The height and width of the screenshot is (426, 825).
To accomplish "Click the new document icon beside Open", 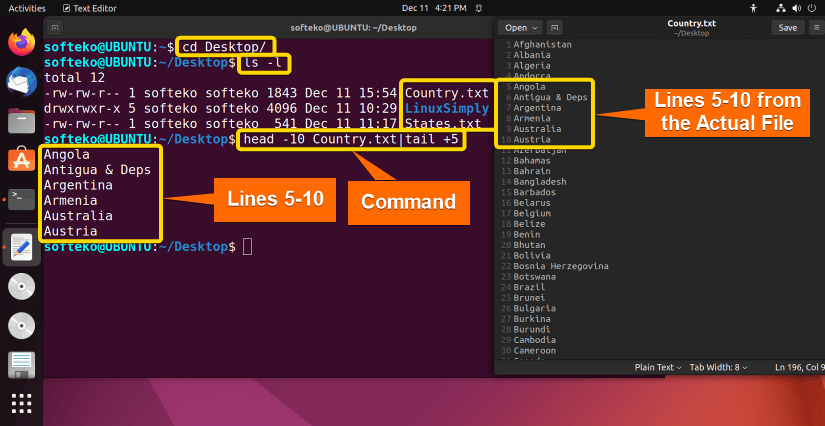I will 555,27.
